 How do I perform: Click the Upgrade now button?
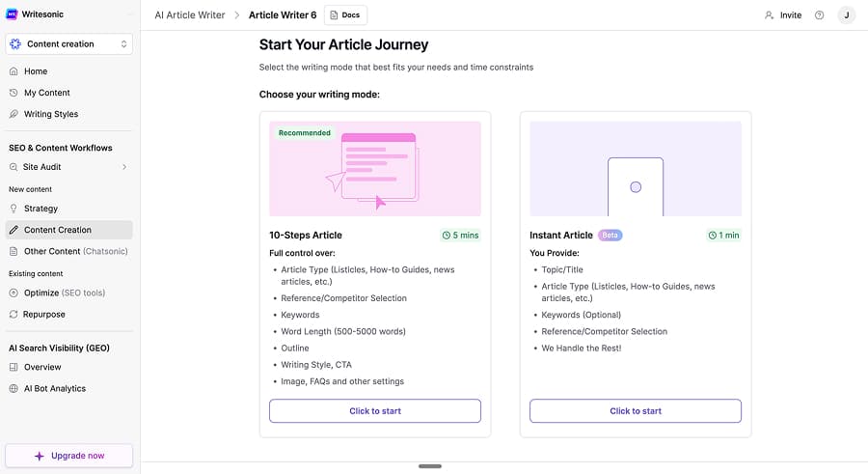[x=69, y=456]
